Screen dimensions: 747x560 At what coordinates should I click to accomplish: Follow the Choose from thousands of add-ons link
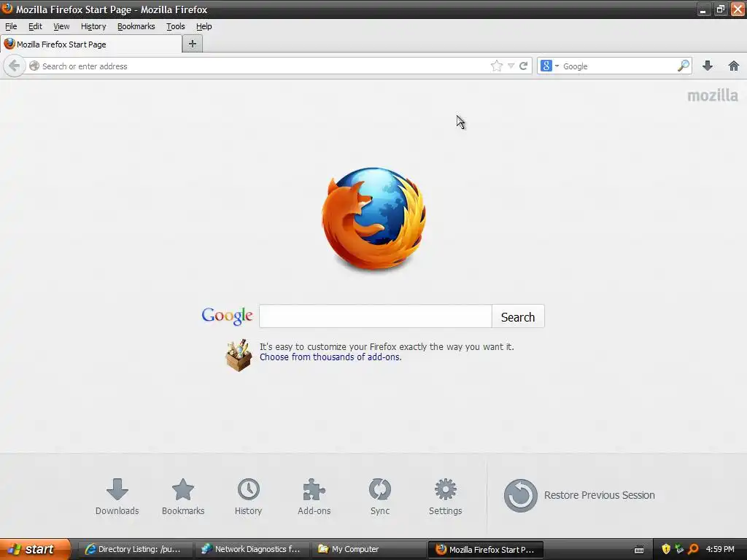coord(330,357)
